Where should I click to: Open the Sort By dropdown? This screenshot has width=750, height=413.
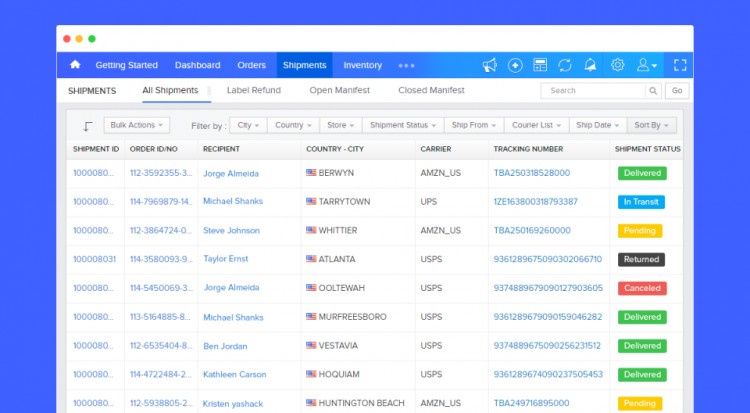(x=651, y=125)
